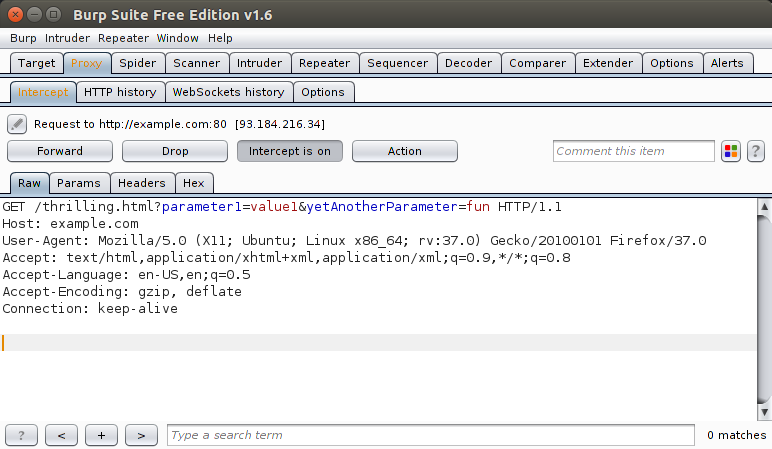Open the highlight color picker icon
The height and width of the screenshot is (449, 772).
coord(731,151)
